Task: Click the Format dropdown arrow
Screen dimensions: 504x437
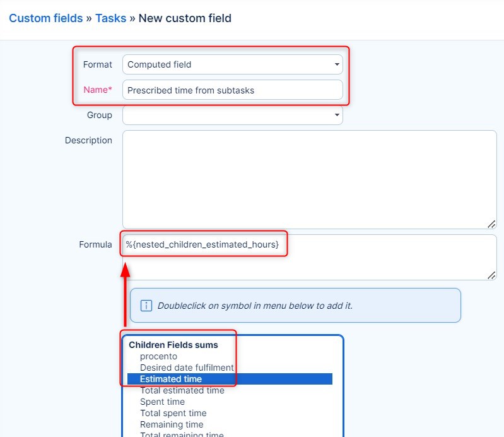Action: coord(337,64)
